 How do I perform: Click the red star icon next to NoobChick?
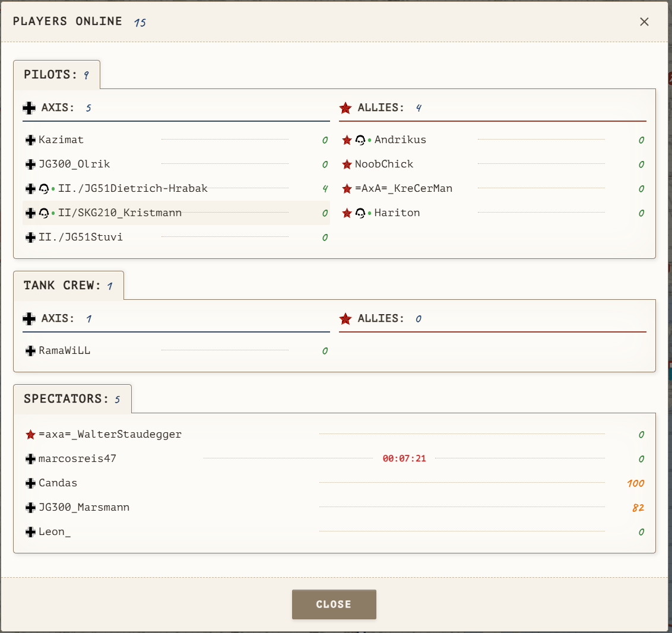click(347, 164)
